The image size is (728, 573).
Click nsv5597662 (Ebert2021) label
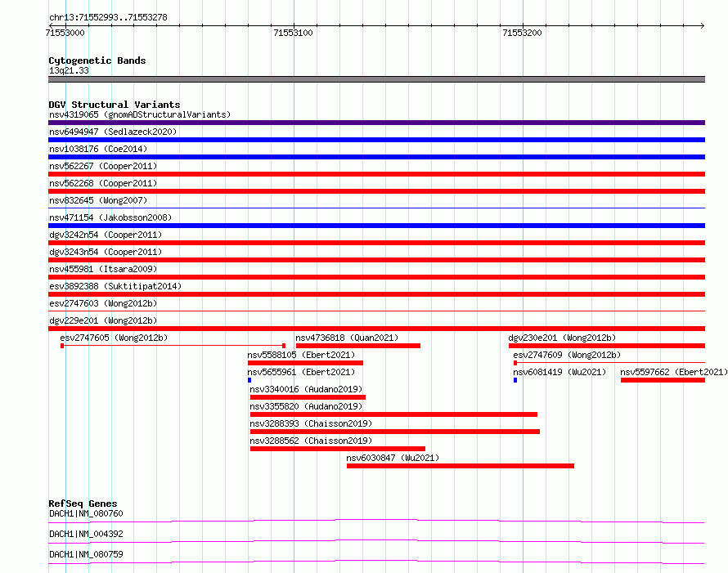pos(674,372)
